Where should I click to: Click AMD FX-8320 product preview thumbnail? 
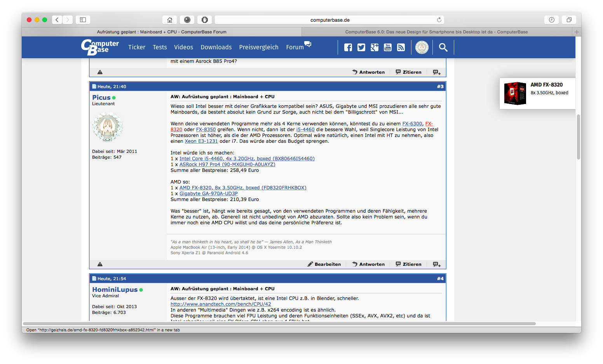[515, 93]
